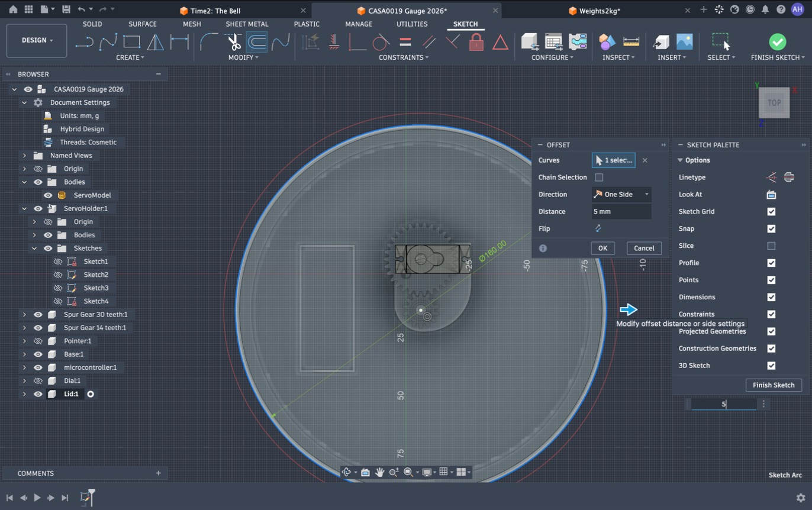Enable the Slice checkbox
Viewport: 812px width, 510px height.
771,246
